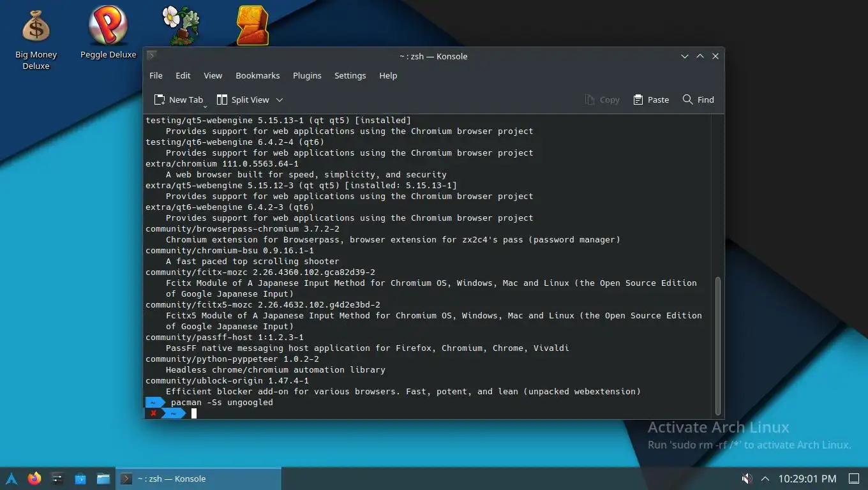
Task: Open the Plugins menu
Action: (x=307, y=75)
